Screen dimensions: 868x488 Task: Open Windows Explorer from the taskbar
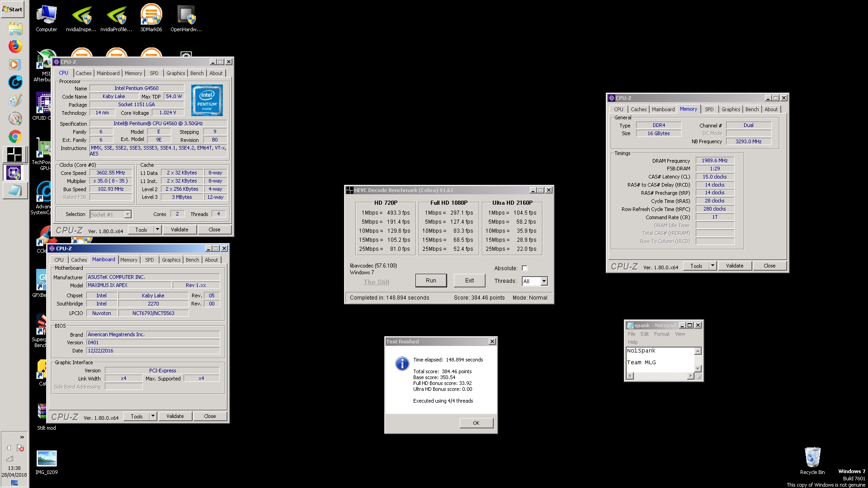[15, 28]
